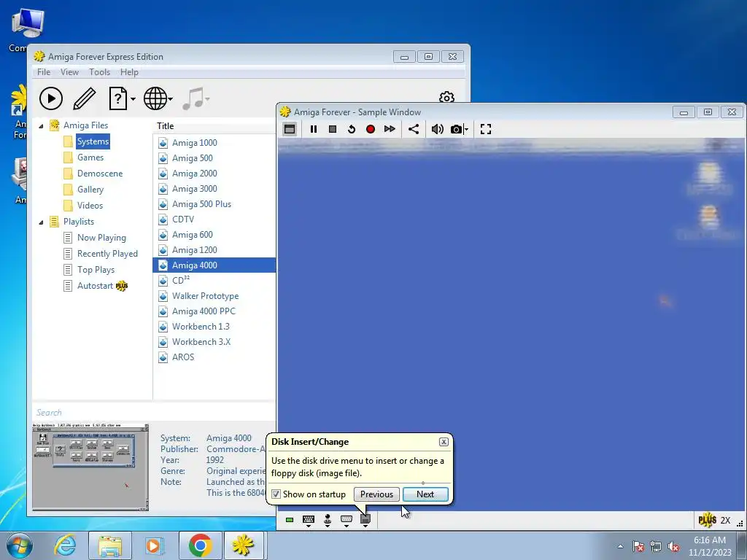747x560 pixels.
Task: Open the Top Plays playlist
Action: 96,270
